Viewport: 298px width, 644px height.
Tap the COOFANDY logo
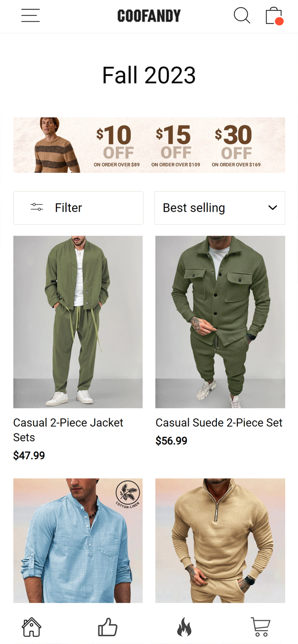pyautogui.click(x=149, y=15)
